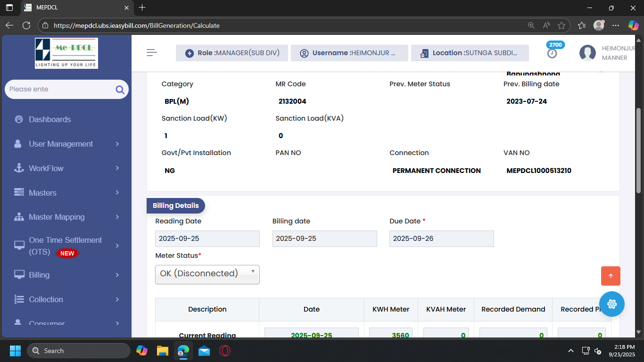Launch Copilot from the taskbar

click(x=142, y=351)
